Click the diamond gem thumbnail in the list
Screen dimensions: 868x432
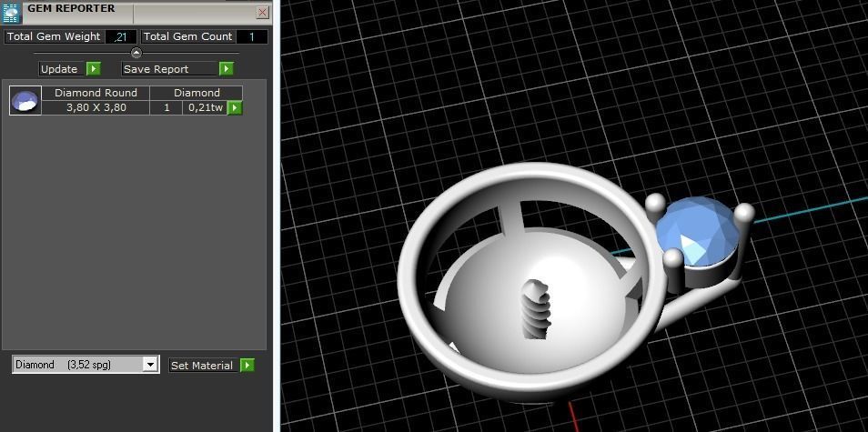(x=25, y=101)
